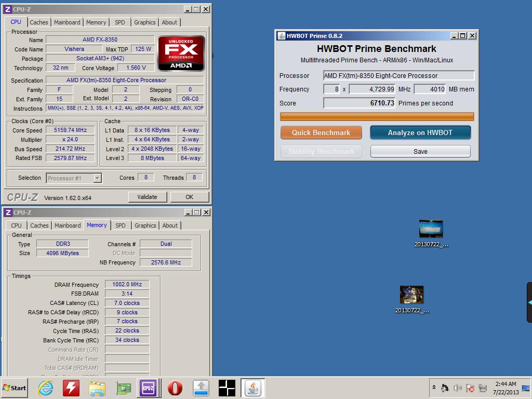Open the Mainboard tab in top CPU-Z window
Screen dimensions: 532x399
[67, 22]
